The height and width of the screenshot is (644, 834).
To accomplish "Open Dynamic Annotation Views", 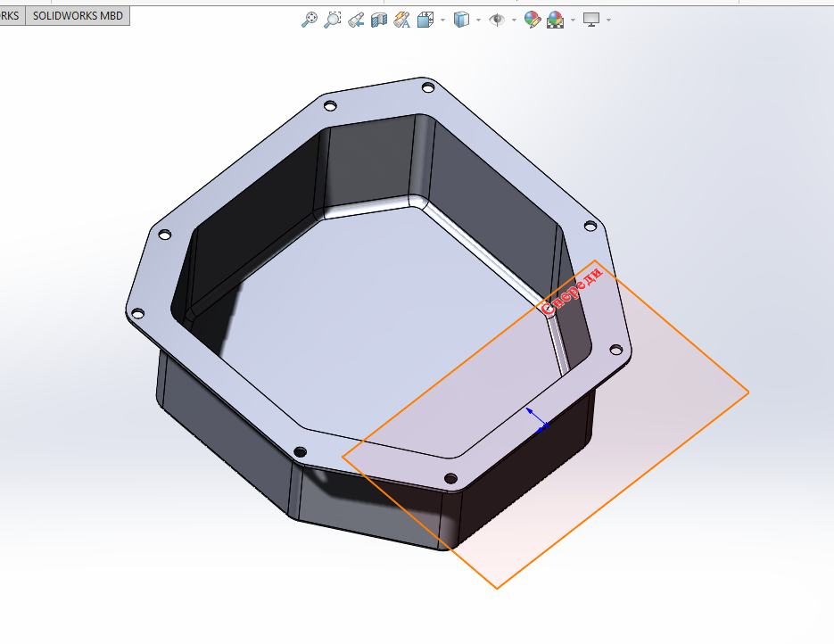I will (401, 20).
